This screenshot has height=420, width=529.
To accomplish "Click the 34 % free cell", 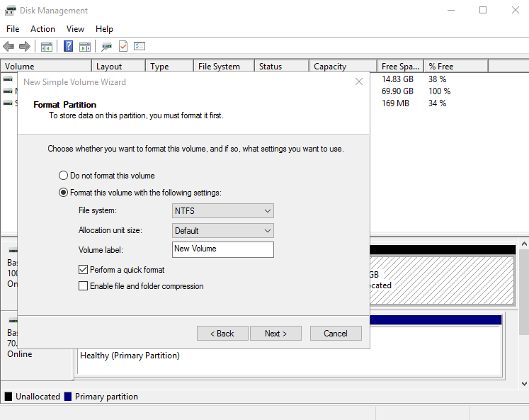I will [437, 103].
